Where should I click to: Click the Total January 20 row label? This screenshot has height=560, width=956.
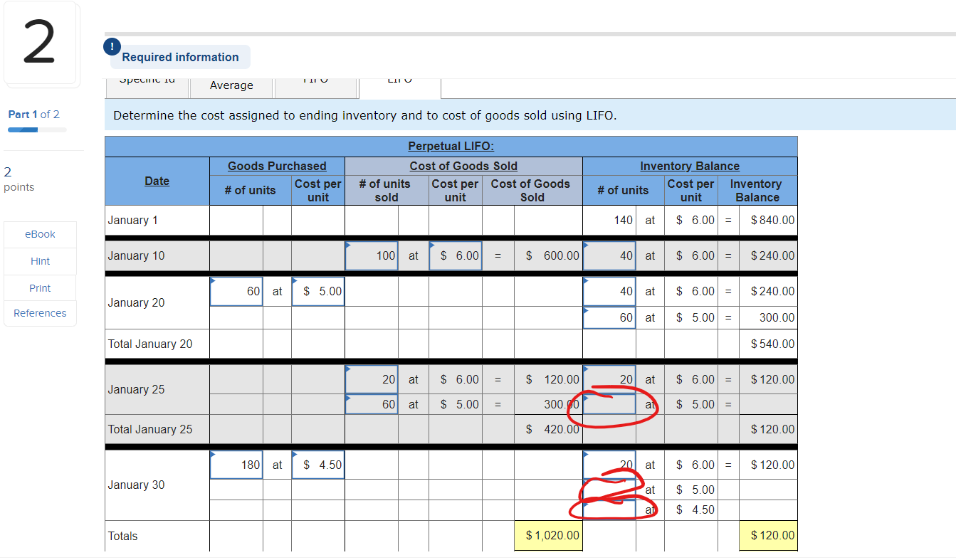coord(150,344)
